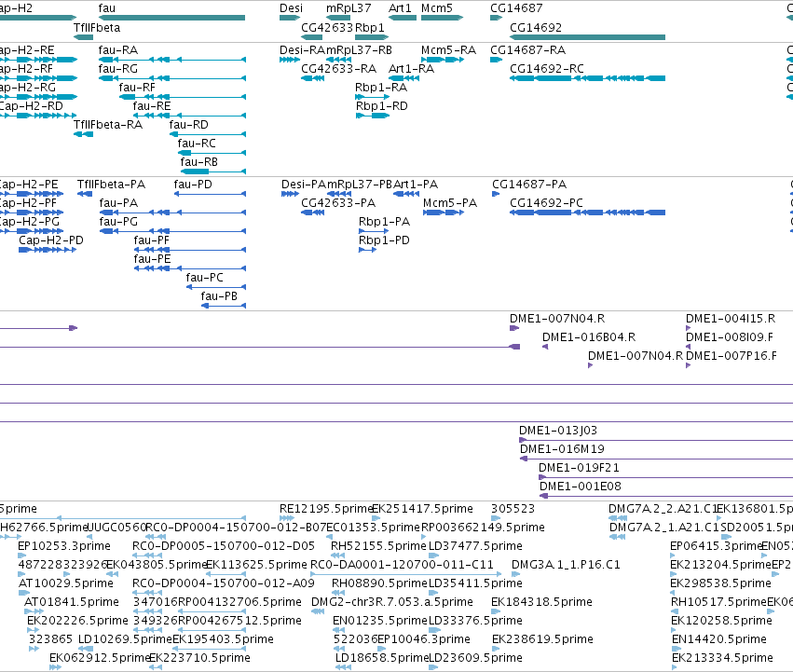Image resolution: width=793 pixels, height=672 pixels.
Task: Open the CG14687 gene label
Action: 516,8
